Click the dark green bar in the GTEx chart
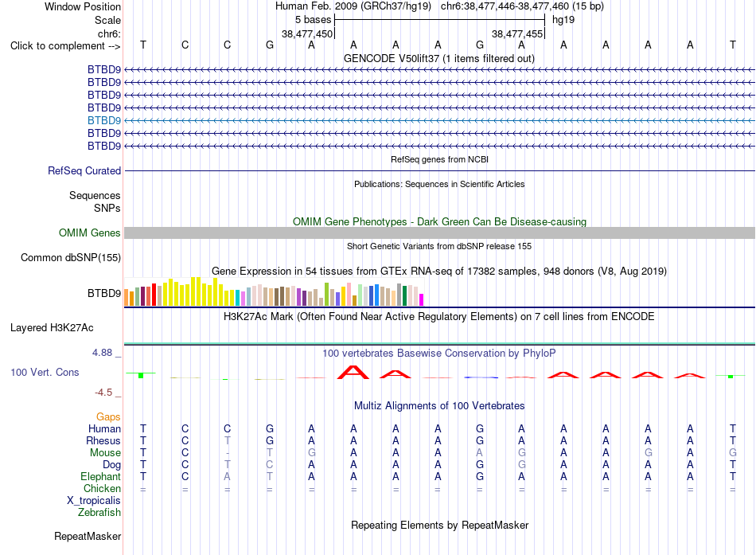The width and height of the screenshot is (756, 555). [x=404, y=296]
